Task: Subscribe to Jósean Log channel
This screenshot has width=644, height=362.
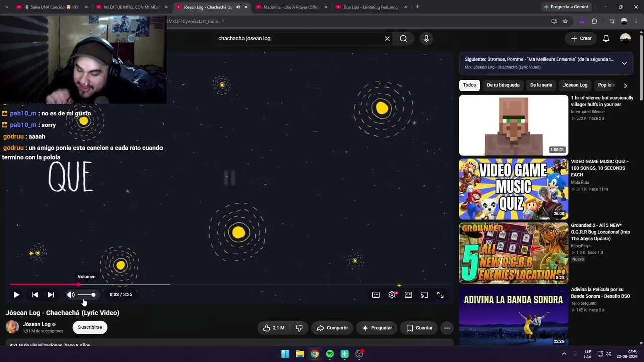Action: coord(90,327)
